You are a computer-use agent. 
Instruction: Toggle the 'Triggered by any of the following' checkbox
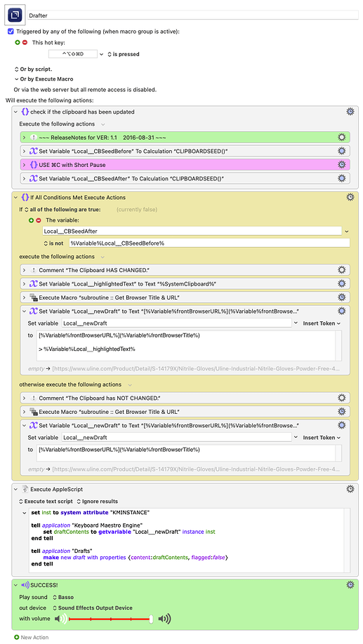pos(11,31)
